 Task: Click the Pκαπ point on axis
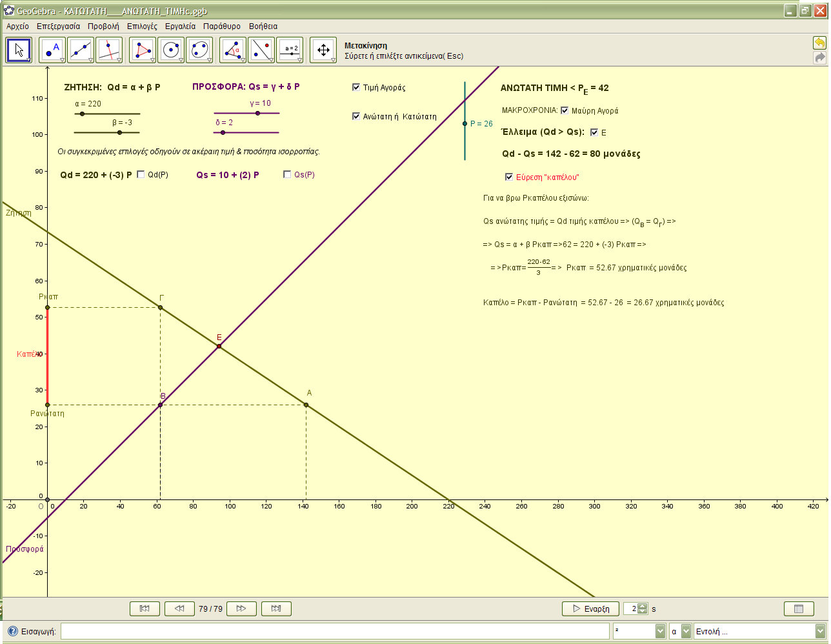click(x=47, y=307)
